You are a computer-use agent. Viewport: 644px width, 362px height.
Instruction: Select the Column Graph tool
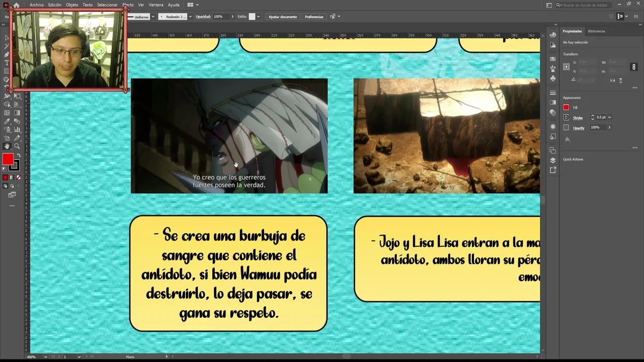[x=17, y=129]
